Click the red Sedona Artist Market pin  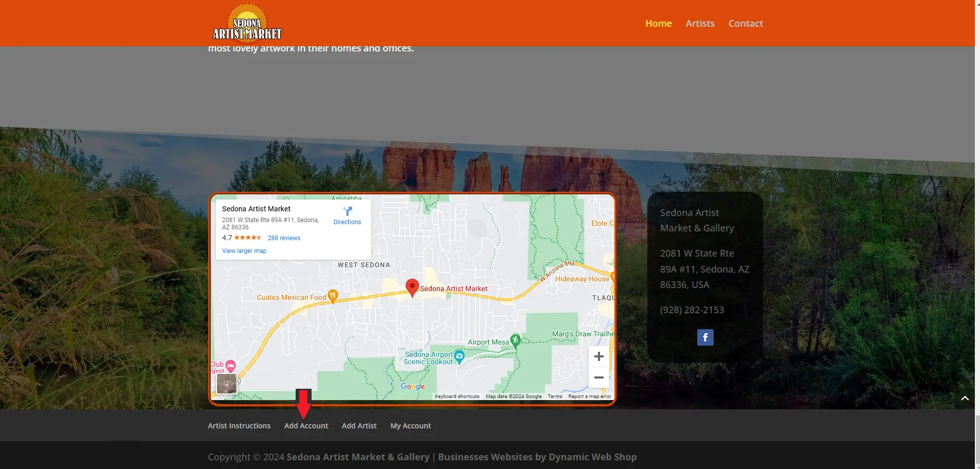412,287
